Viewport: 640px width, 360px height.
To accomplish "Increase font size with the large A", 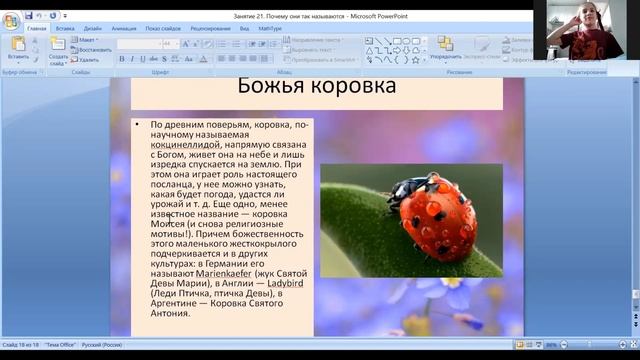I will 186,44.
